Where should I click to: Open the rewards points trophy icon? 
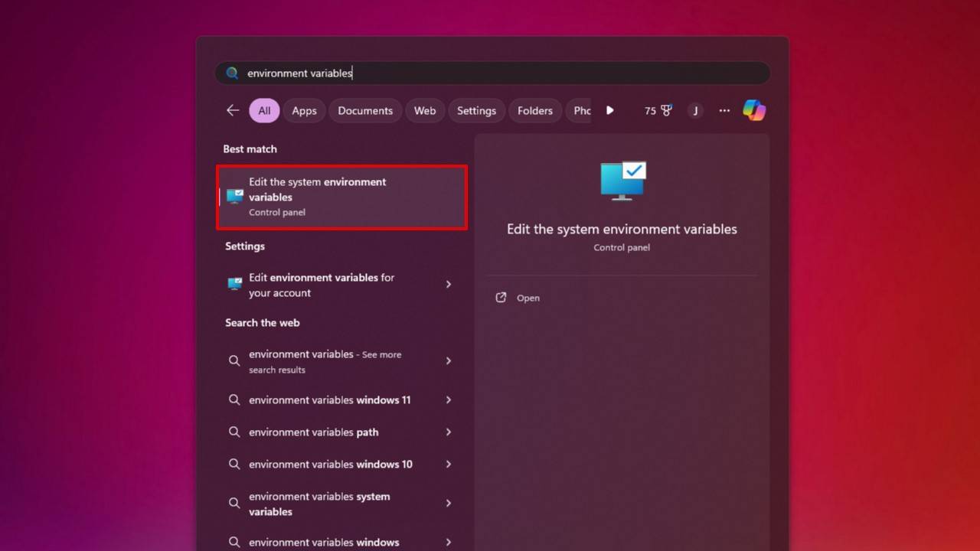666,110
